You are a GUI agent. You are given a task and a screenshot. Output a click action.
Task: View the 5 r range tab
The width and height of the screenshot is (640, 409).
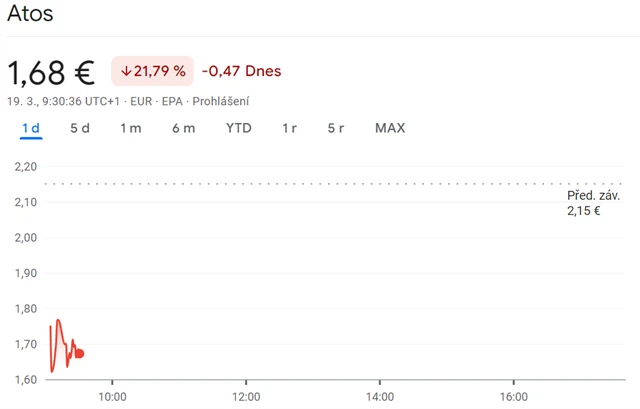tap(336, 128)
